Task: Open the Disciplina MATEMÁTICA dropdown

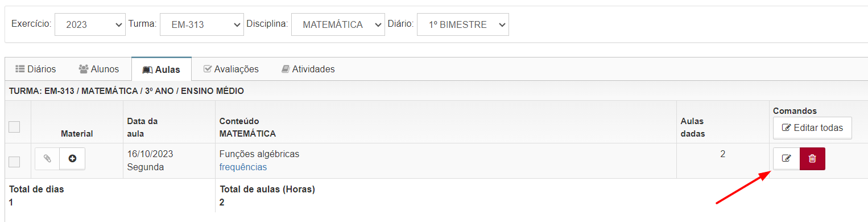Action: [x=338, y=24]
